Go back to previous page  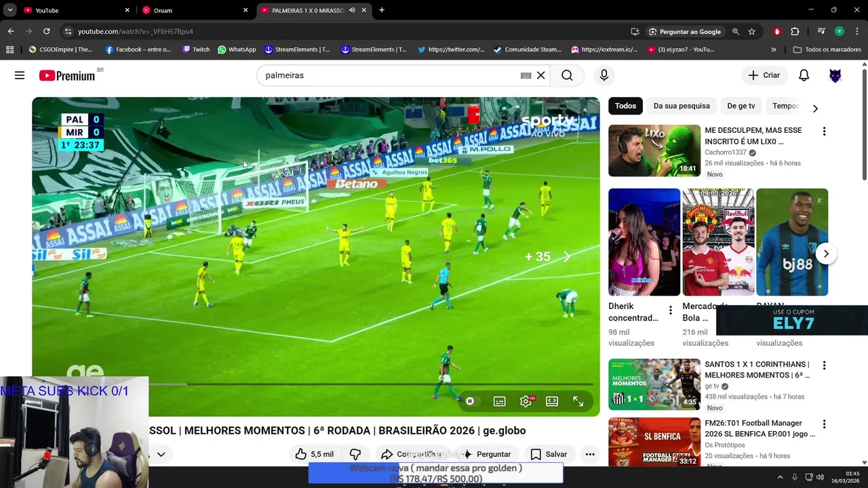[11, 31]
